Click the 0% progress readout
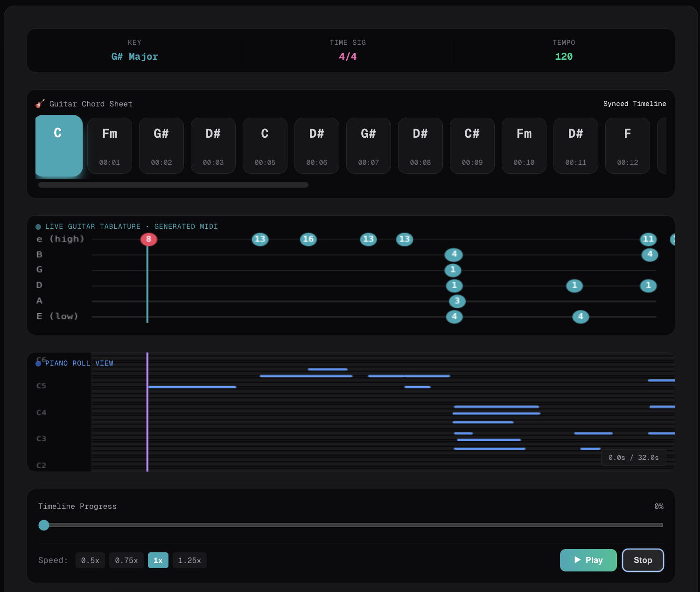 [x=659, y=507]
